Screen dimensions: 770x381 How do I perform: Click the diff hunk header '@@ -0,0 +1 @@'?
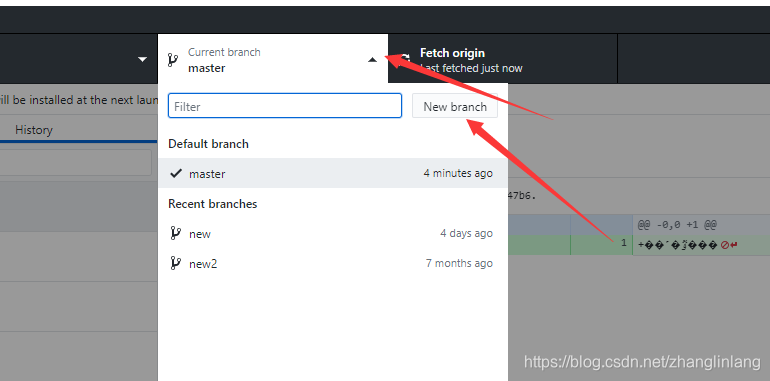(677, 225)
